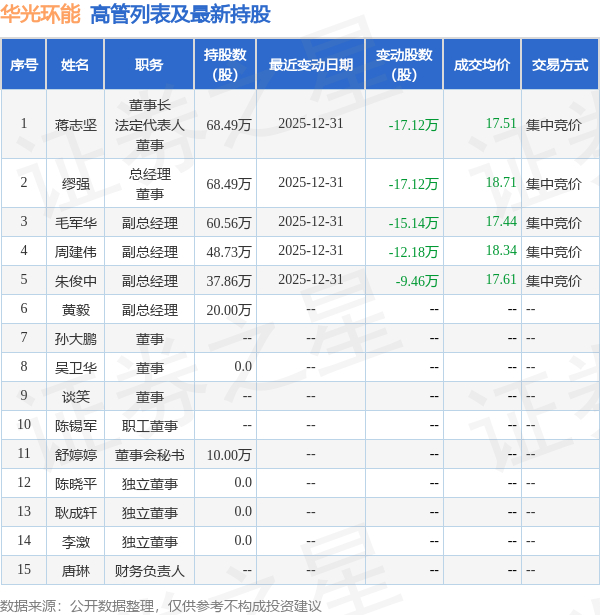Click the holding value 48.73万
Viewport: 600px width, 615px height.
[x=229, y=252]
